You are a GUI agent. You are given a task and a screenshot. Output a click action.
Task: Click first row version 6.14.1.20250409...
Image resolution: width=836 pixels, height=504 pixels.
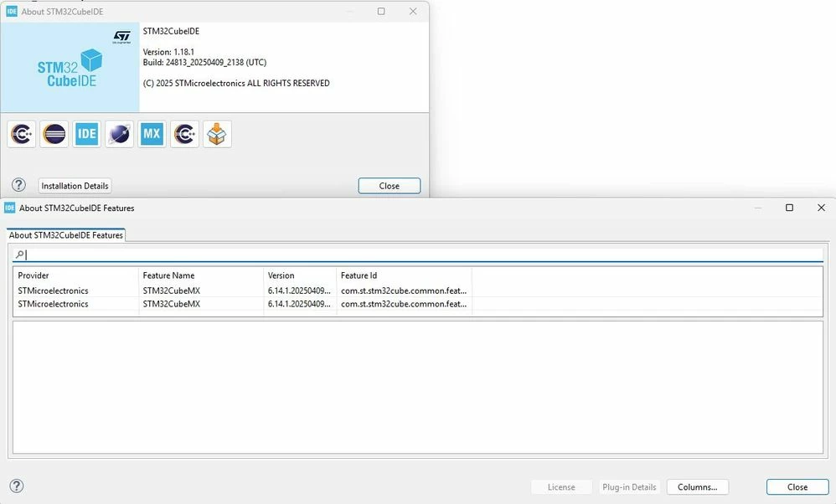pyautogui.click(x=299, y=291)
